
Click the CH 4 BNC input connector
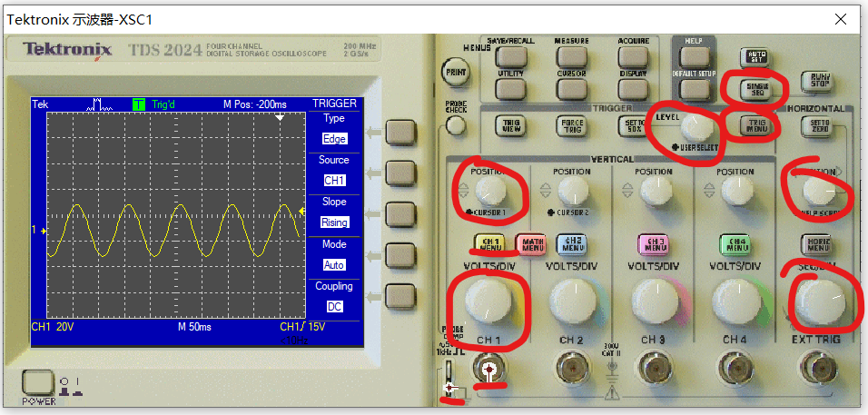point(736,369)
